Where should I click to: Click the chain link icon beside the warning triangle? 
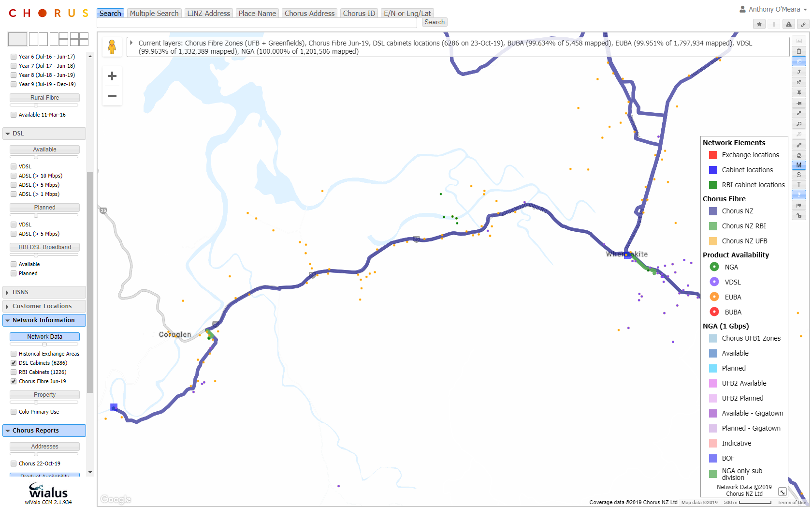click(x=803, y=24)
